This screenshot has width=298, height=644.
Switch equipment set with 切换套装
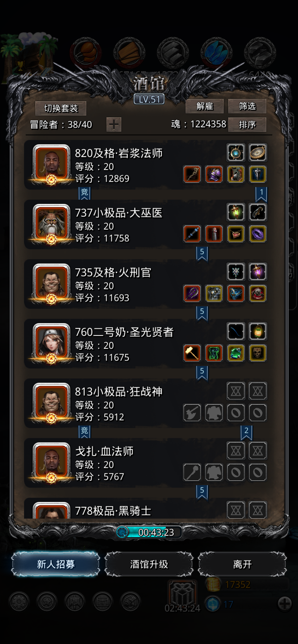[x=61, y=108]
